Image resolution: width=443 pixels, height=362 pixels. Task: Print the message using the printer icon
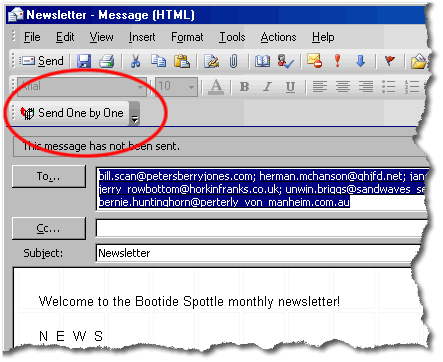[107, 61]
